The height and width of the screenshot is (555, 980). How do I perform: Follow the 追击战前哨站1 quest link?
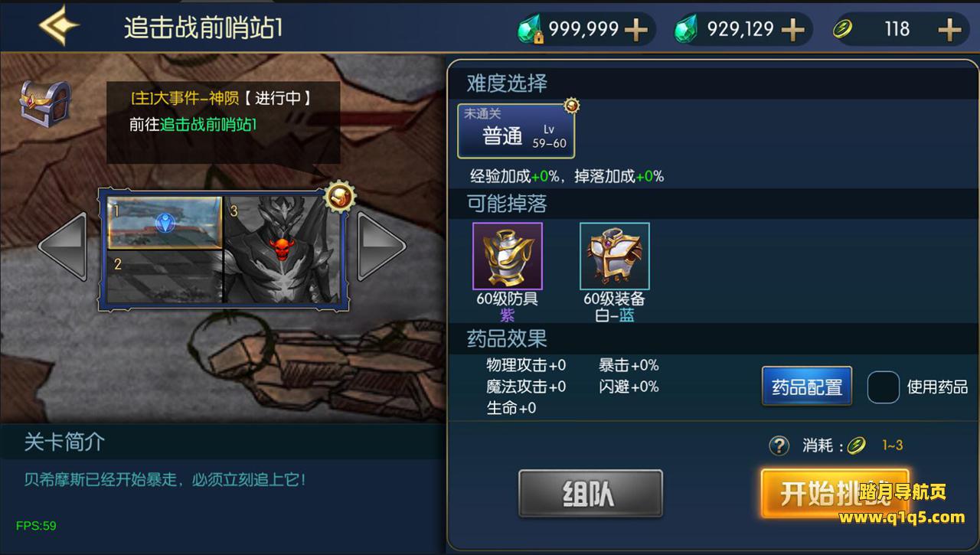(208, 124)
